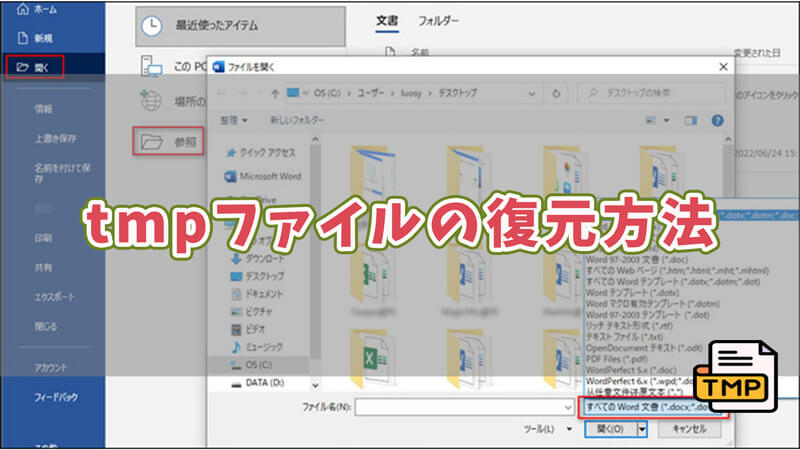The image size is (800, 450).
Task: Select OS (C:) drive in navigation pane
Action: pyautogui.click(x=258, y=365)
